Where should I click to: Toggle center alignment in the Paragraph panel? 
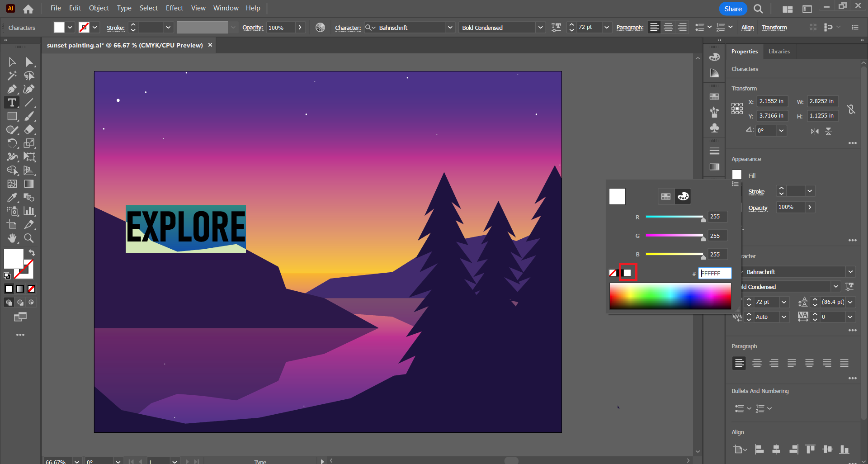756,363
